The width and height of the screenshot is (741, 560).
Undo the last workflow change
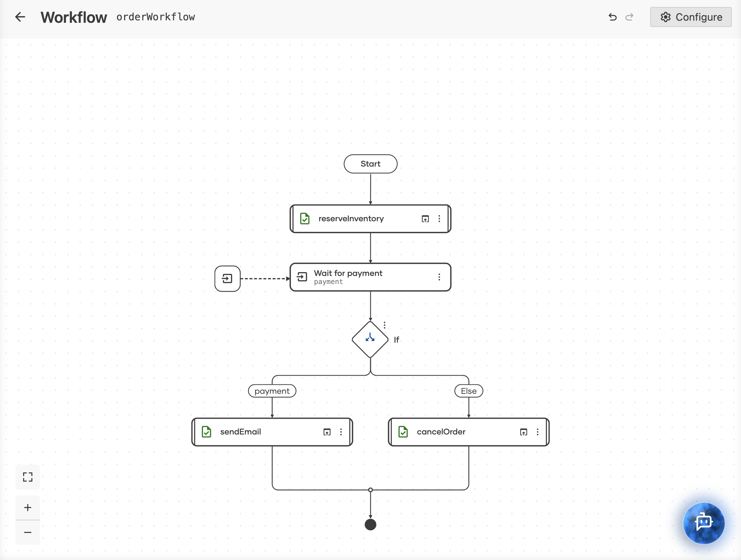(x=612, y=17)
